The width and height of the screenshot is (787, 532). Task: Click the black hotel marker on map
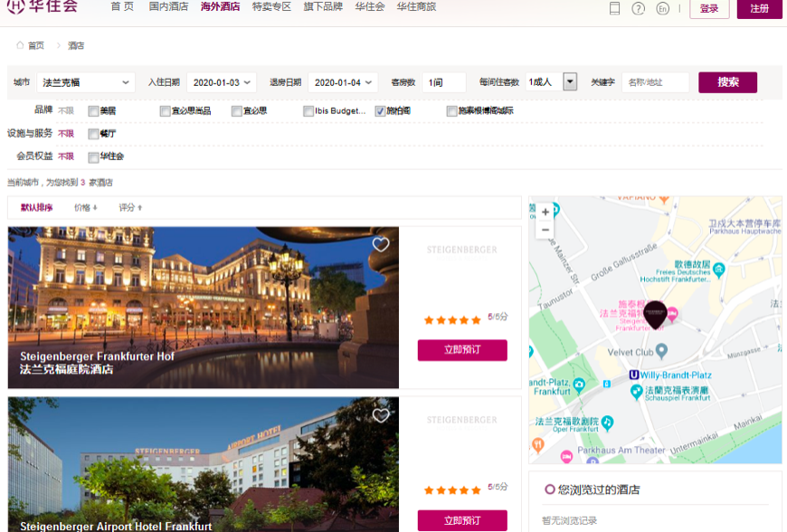click(x=655, y=314)
